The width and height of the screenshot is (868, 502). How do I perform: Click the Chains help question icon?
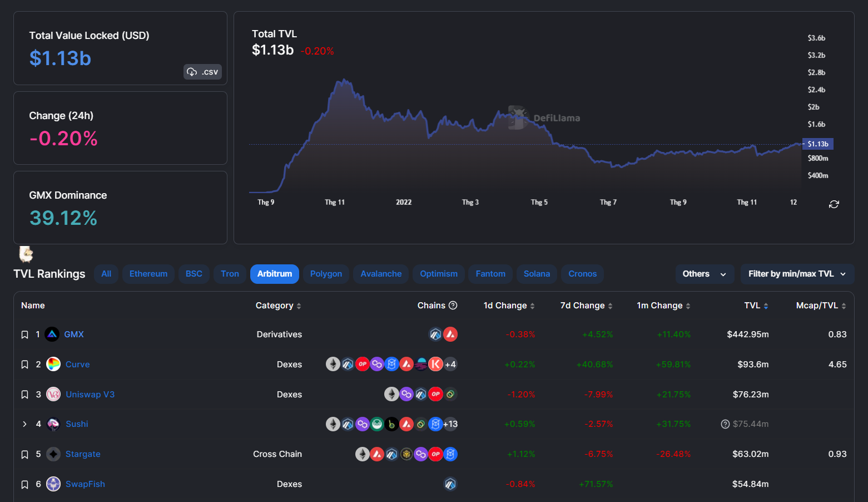click(453, 305)
